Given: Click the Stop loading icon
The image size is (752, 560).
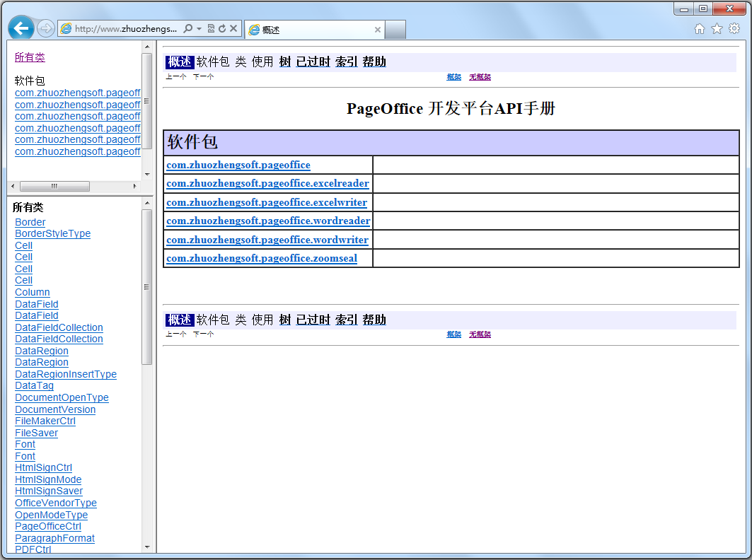Looking at the screenshot, I should click(233, 28).
